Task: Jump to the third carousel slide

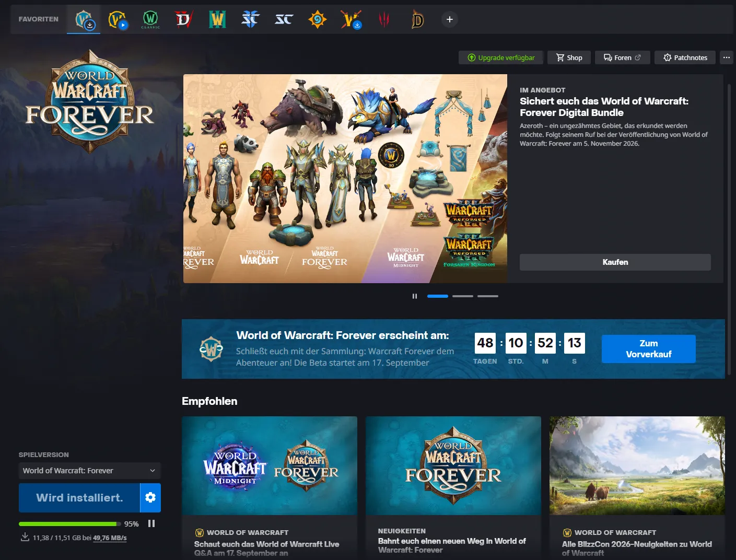Action: coord(488,296)
